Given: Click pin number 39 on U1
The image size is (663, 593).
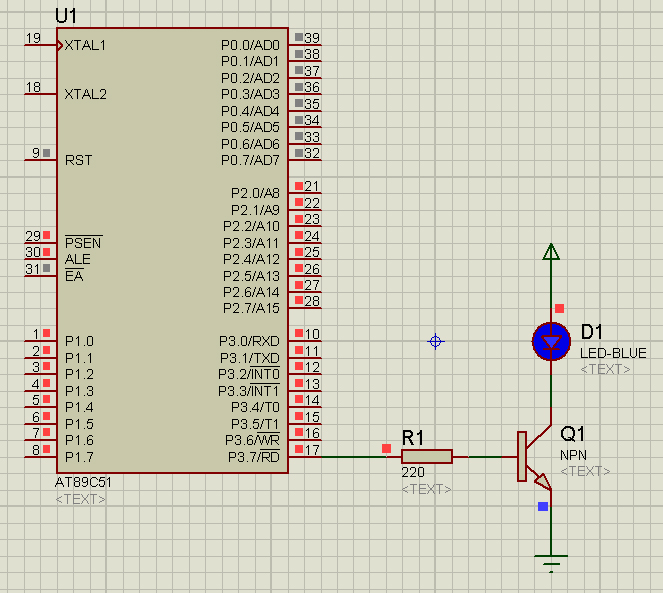Looking at the screenshot, I should [312, 38].
